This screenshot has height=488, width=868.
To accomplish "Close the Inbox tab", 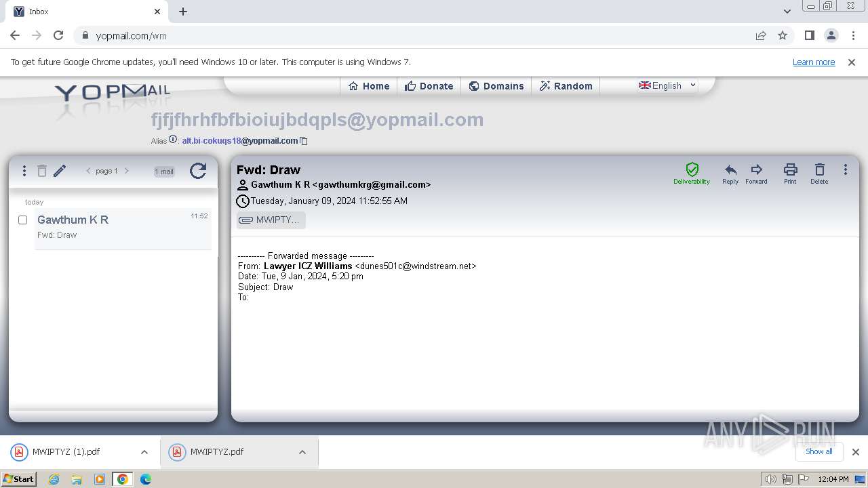I will click(x=157, y=12).
